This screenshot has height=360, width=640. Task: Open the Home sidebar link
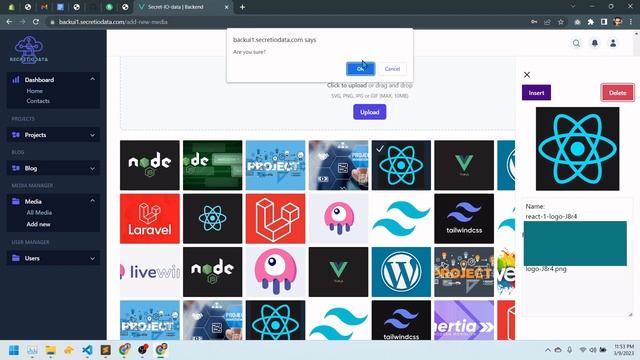tap(35, 91)
